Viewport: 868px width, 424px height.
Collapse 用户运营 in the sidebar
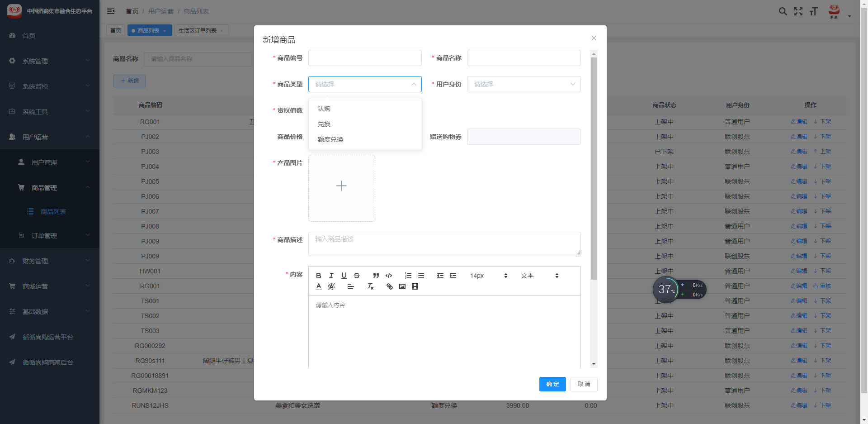click(50, 137)
